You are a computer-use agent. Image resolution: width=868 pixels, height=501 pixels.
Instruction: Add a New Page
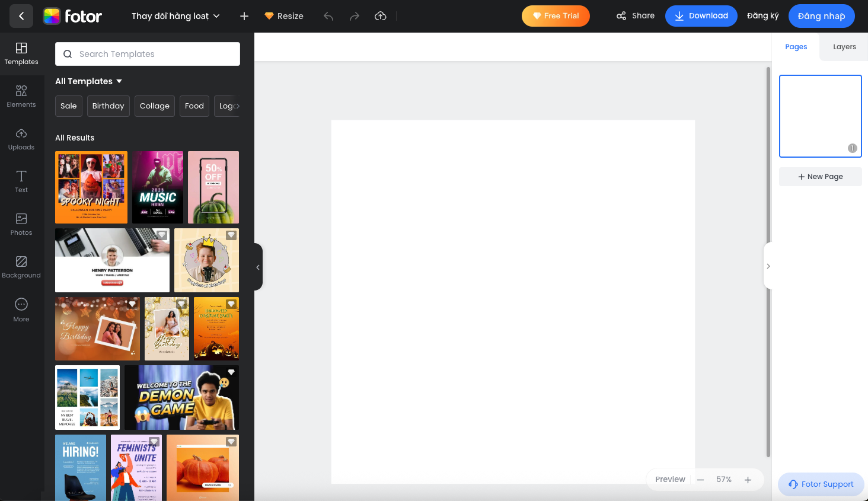click(820, 177)
